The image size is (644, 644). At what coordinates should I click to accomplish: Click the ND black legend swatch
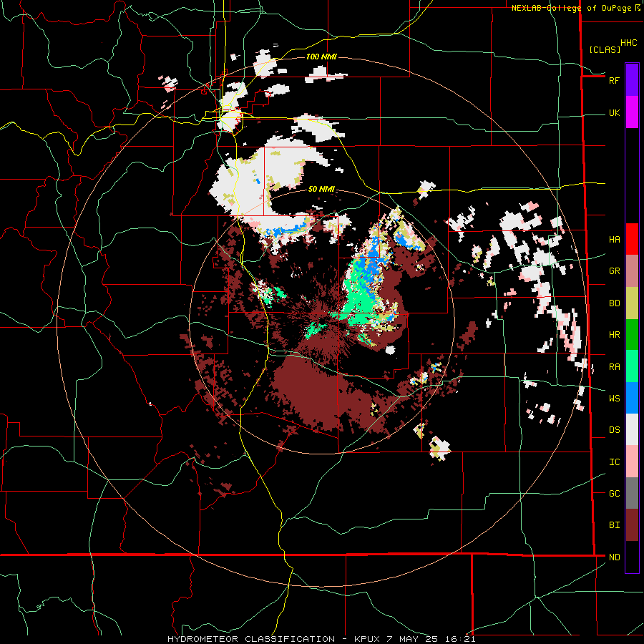(x=632, y=557)
